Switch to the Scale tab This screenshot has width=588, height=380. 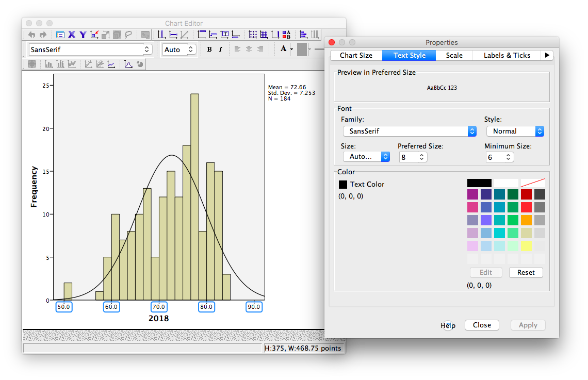click(454, 56)
